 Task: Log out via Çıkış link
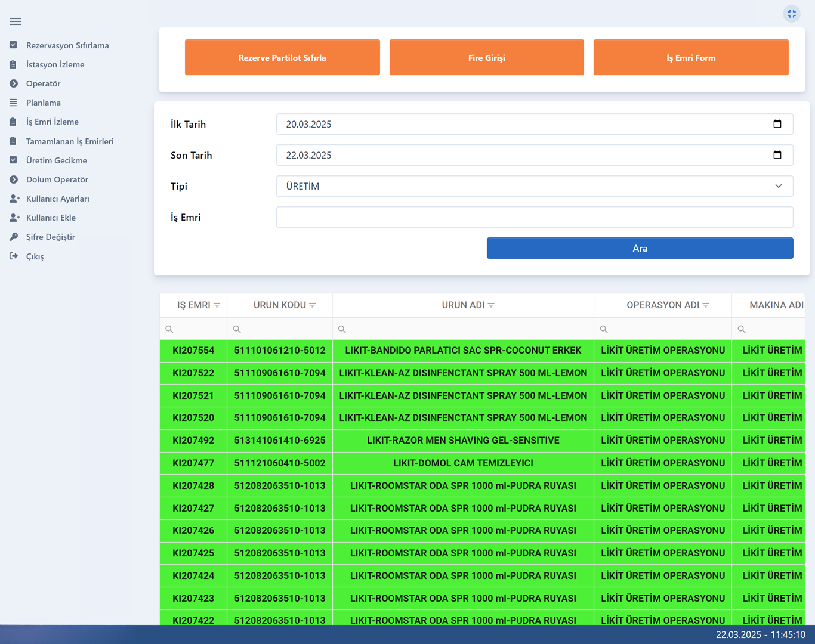tap(35, 256)
